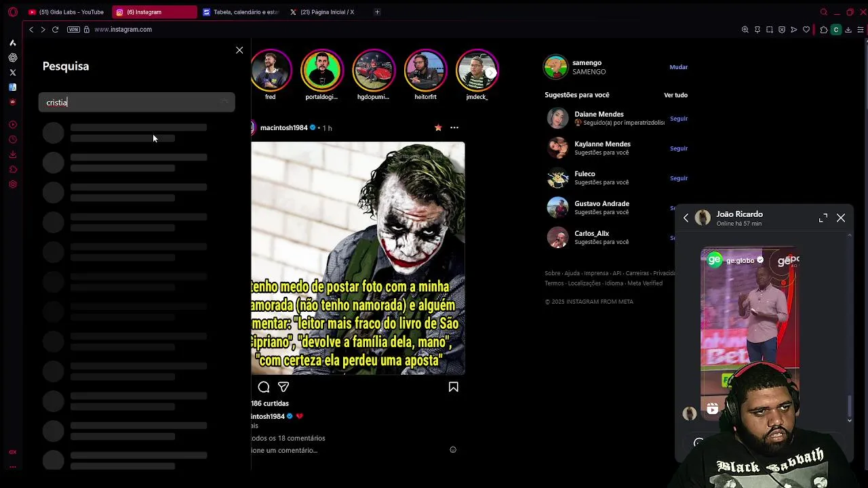Click the green C extension icon
The image size is (868, 488).
coord(836,30)
